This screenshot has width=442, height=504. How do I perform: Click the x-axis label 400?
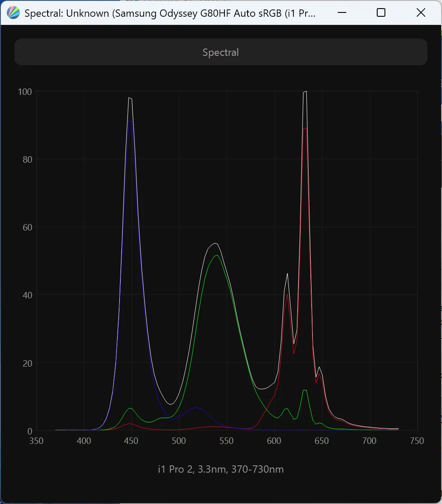tap(84, 441)
